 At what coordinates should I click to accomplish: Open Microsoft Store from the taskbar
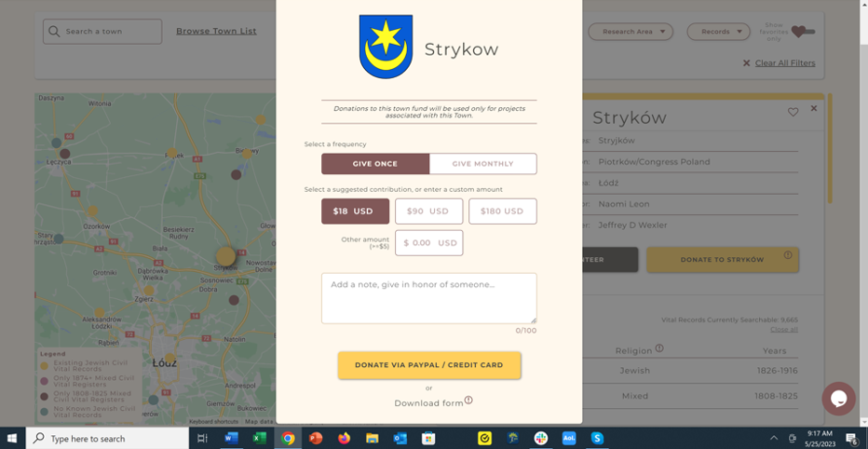point(428,439)
